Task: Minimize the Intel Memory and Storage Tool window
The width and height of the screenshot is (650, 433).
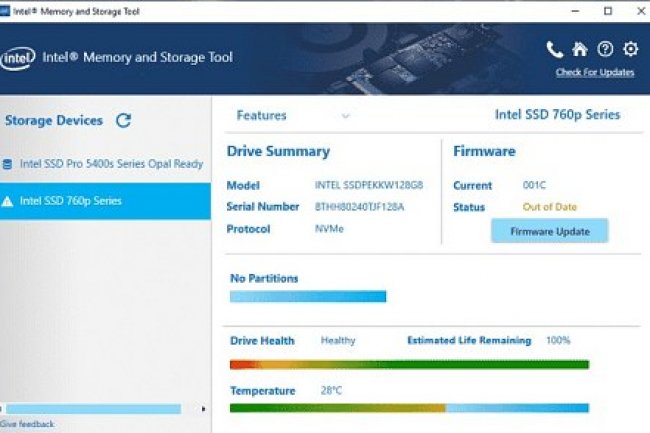Action: 575,11
